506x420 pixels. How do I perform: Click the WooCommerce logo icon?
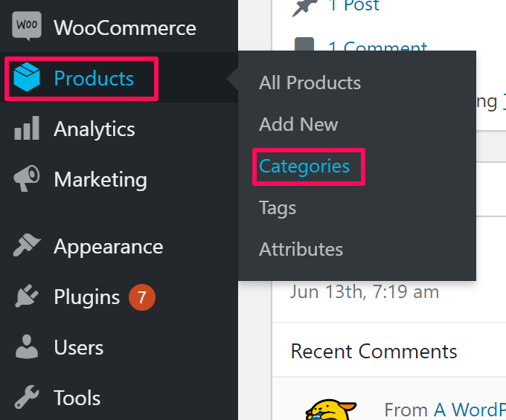(27, 28)
